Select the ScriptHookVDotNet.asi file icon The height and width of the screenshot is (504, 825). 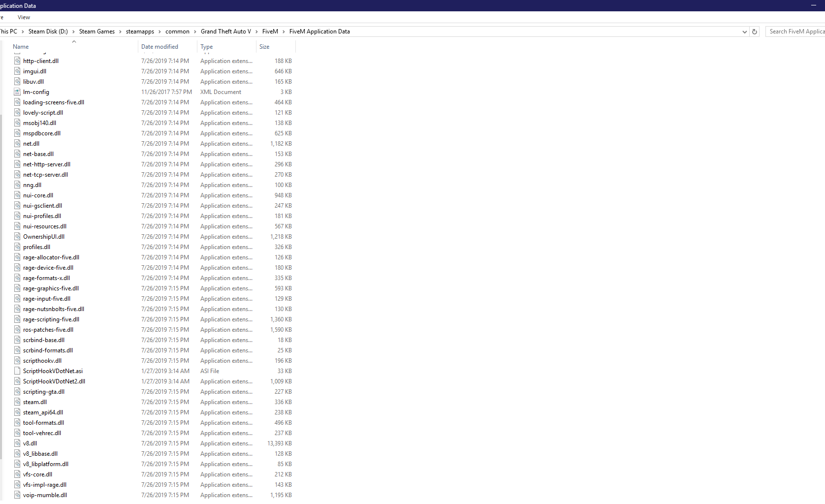click(17, 371)
